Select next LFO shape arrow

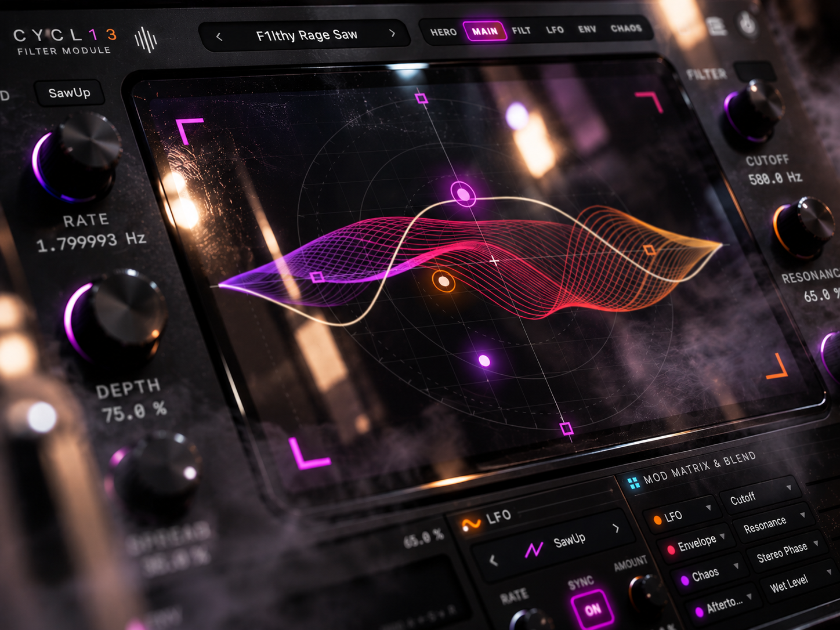coord(616,528)
